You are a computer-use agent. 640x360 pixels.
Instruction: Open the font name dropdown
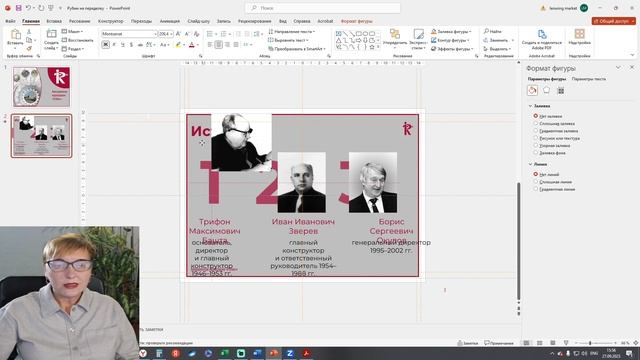tap(155, 34)
